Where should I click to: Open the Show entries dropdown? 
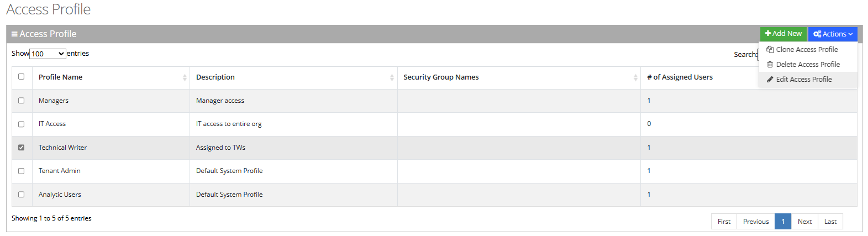point(48,54)
